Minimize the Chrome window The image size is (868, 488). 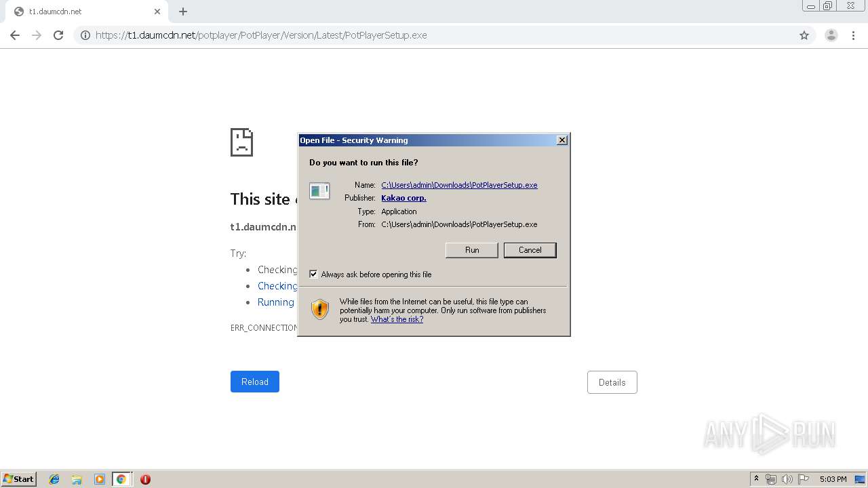[810, 6]
